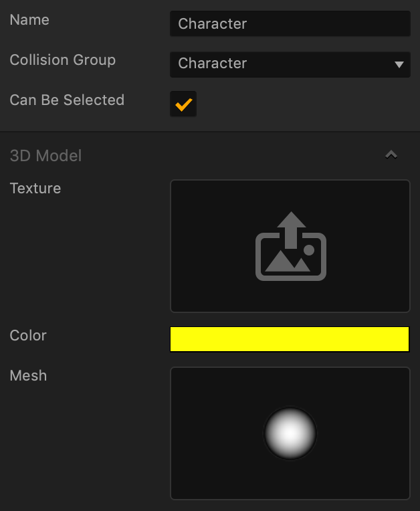Click the image upload icon in Texture

290,247
